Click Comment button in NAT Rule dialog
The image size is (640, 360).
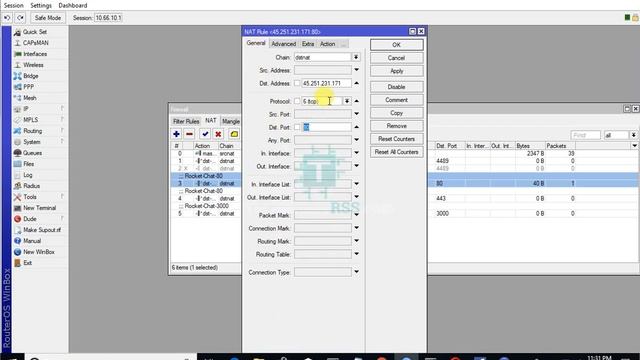coord(396,100)
